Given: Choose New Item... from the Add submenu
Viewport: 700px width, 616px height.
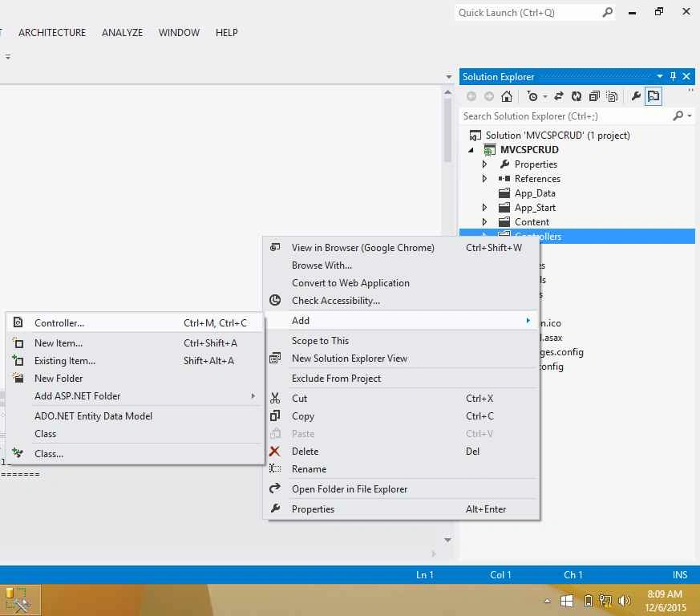Looking at the screenshot, I should (135, 343).
